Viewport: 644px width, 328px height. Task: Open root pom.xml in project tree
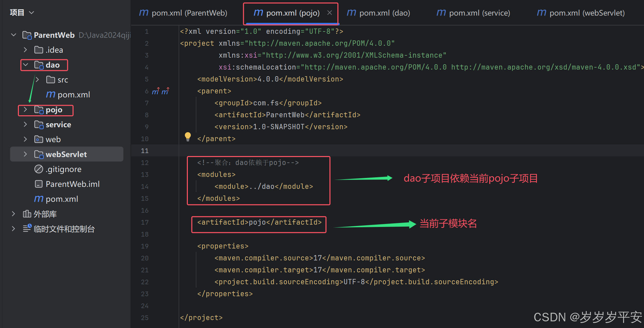(x=62, y=199)
